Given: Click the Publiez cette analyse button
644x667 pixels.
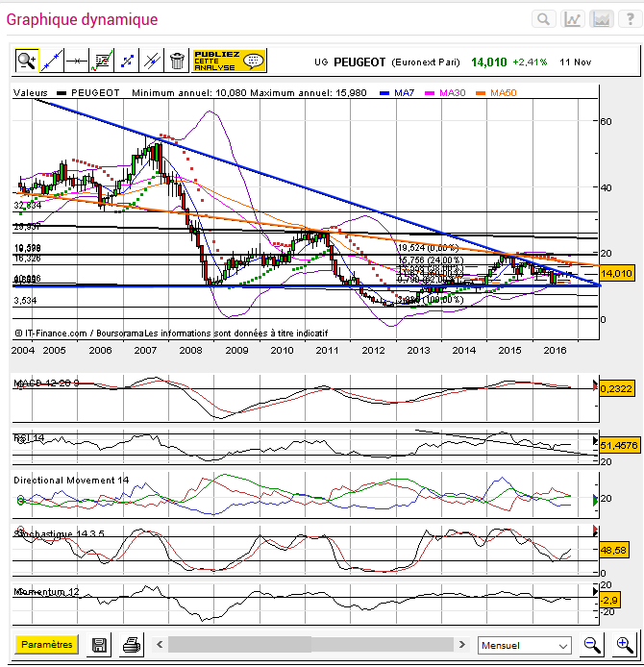Looking at the screenshot, I should tap(230, 61).
